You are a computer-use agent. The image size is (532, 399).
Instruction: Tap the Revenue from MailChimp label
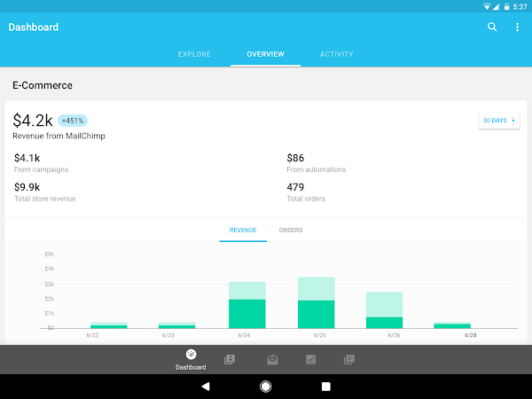click(x=59, y=136)
